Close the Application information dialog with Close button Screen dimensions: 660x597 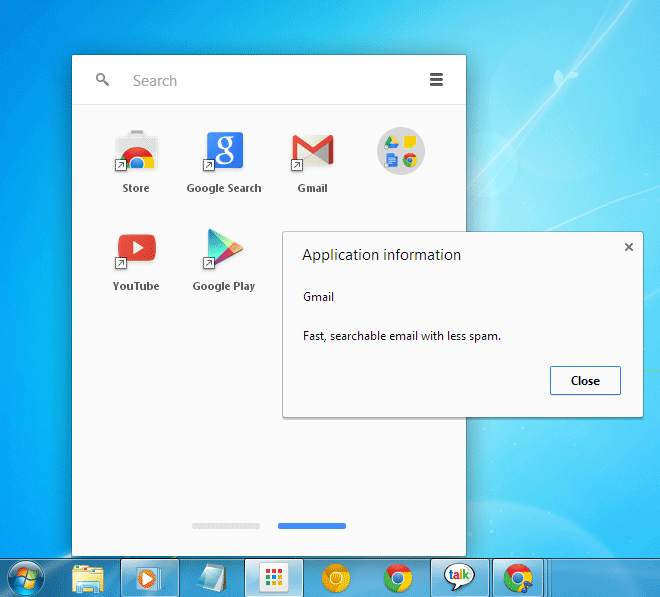pyautogui.click(x=585, y=381)
